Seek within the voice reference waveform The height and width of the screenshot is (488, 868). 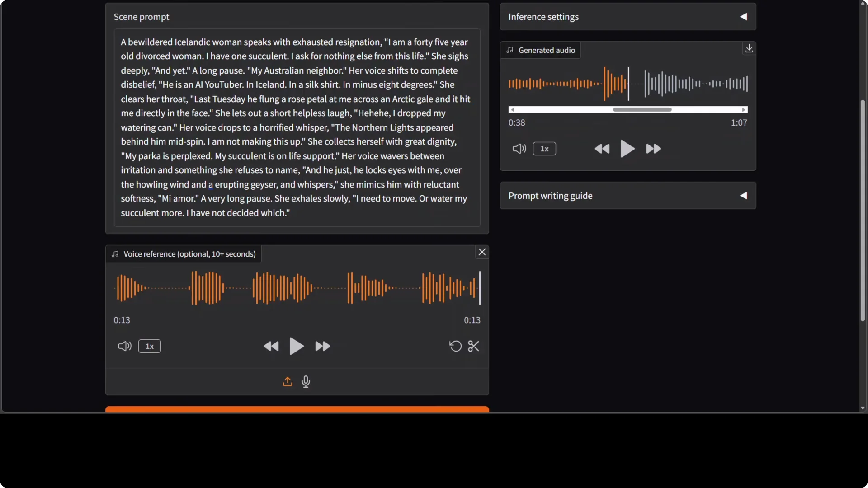pos(297,288)
